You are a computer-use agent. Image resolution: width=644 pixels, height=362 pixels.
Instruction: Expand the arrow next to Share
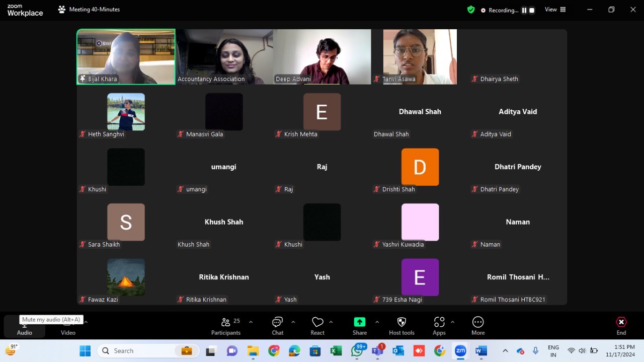coord(377,322)
